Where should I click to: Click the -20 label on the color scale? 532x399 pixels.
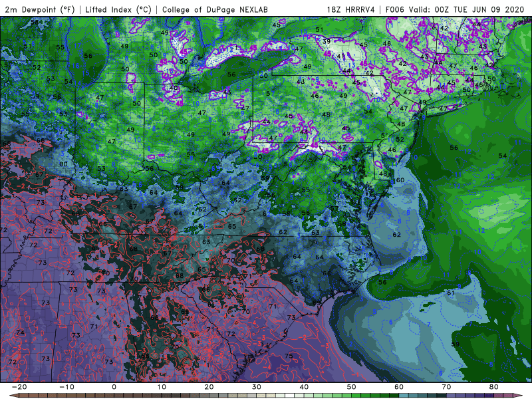point(19,387)
